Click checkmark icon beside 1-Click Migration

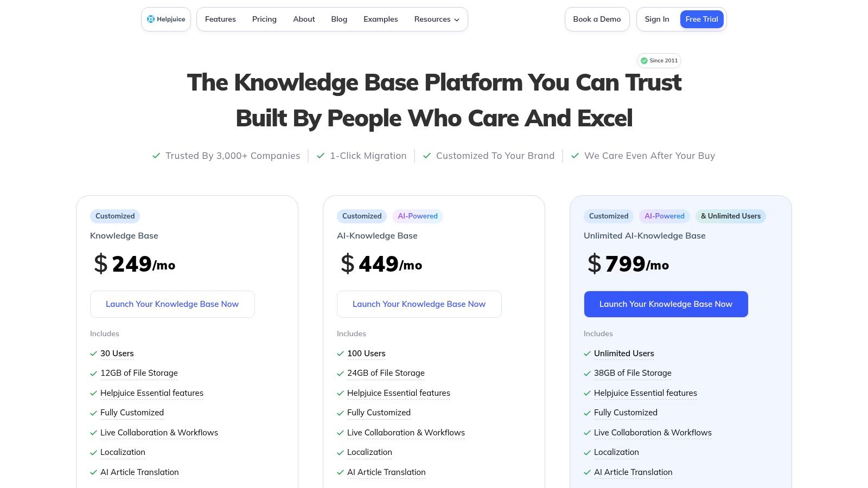(321, 156)
